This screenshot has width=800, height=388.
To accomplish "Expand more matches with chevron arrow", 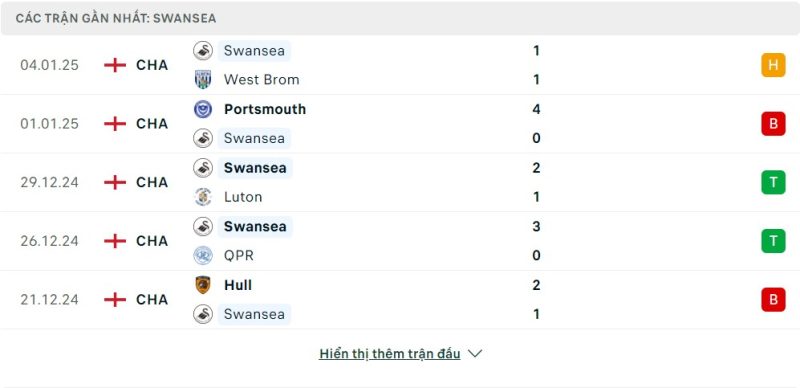I will (475, 354).
